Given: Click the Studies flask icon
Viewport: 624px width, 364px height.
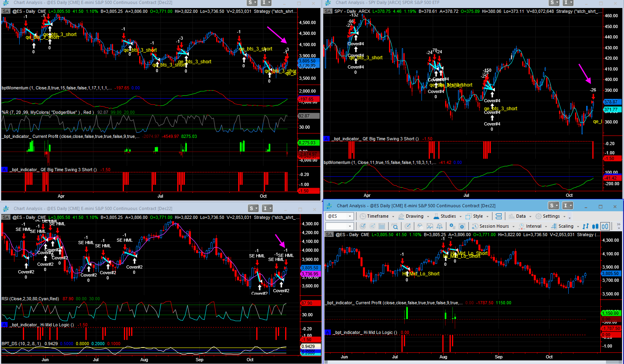Looking at the screenshot, I should 436,216.
